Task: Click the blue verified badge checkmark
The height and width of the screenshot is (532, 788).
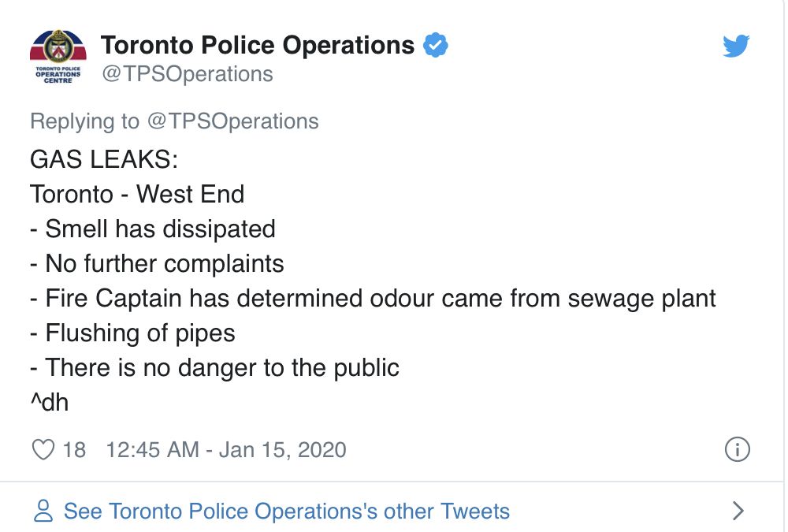Action: (435, 45)
